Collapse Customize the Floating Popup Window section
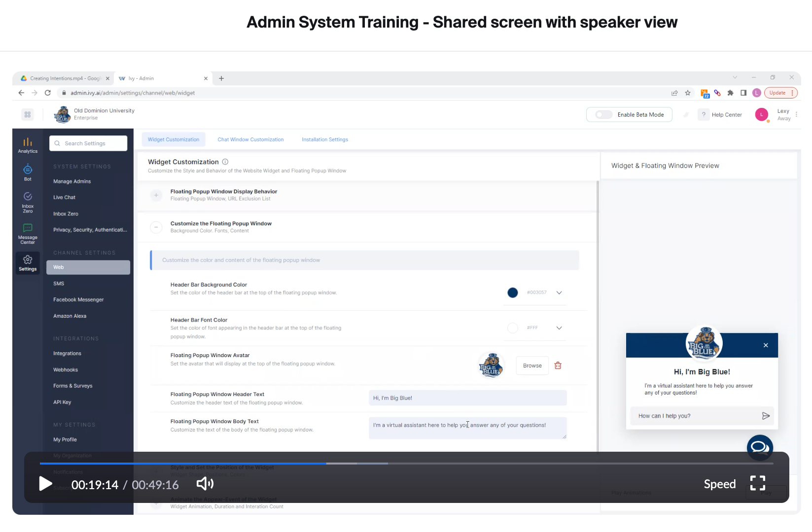This screenshot has height=532, width=812. click(156, 227)
